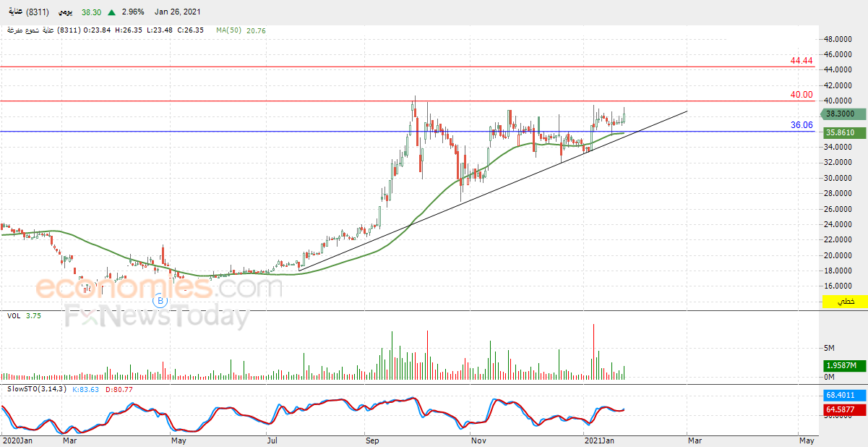Click the green 1.9587M volume tag
This screenshot has width=868, height=447.
click(843, 366)
